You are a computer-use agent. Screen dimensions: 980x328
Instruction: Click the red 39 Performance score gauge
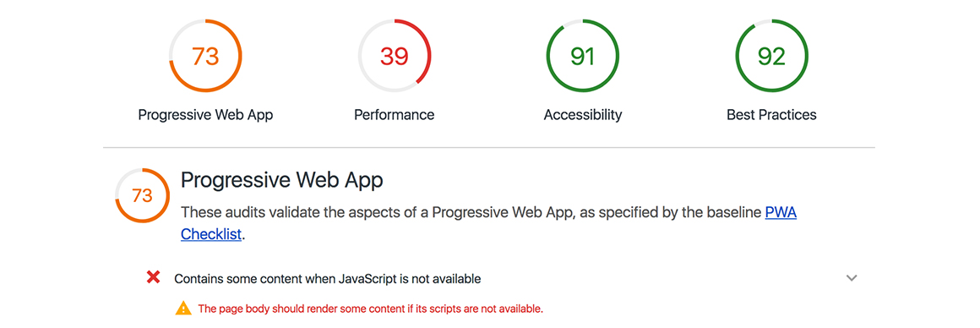(x=395, y=57)
